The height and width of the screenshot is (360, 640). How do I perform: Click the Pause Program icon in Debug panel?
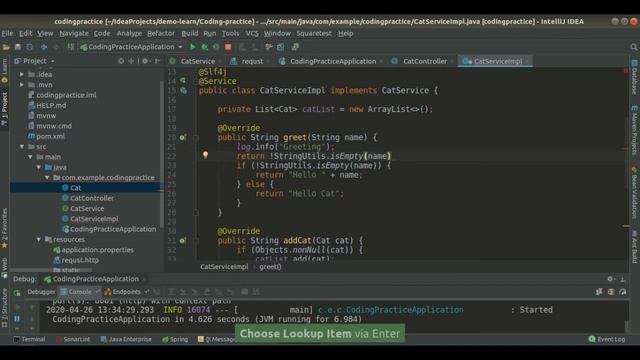(x=17, y=318)
